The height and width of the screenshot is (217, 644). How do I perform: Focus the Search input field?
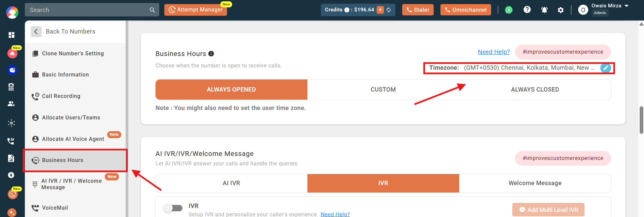(88, 10)
